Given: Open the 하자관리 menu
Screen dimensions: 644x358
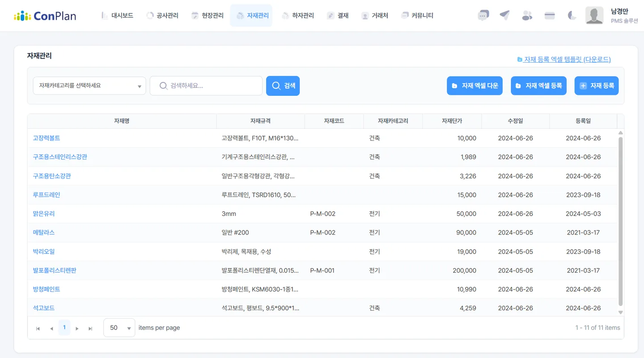Looking at the screenshot, I should pyautogui.click(x=298, y=16).
